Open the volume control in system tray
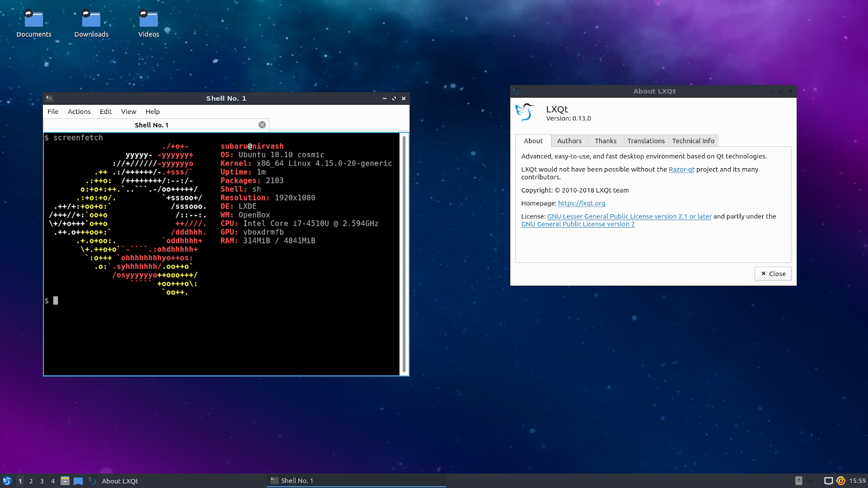The image size is (868, 488). click(x=812, y=480)
